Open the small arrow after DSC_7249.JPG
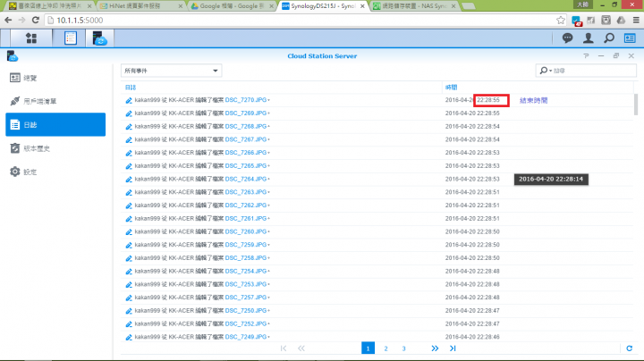644x361 pixels. 268,337
